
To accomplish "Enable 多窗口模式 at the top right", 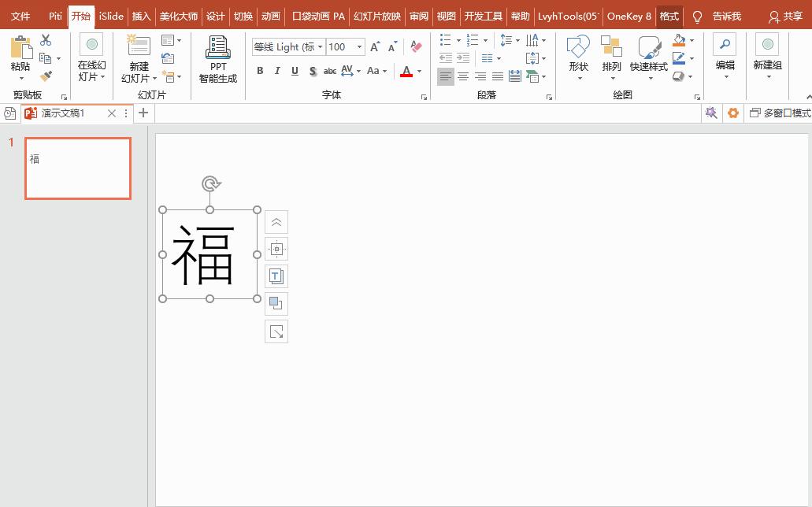I will [x=782, y=113].
